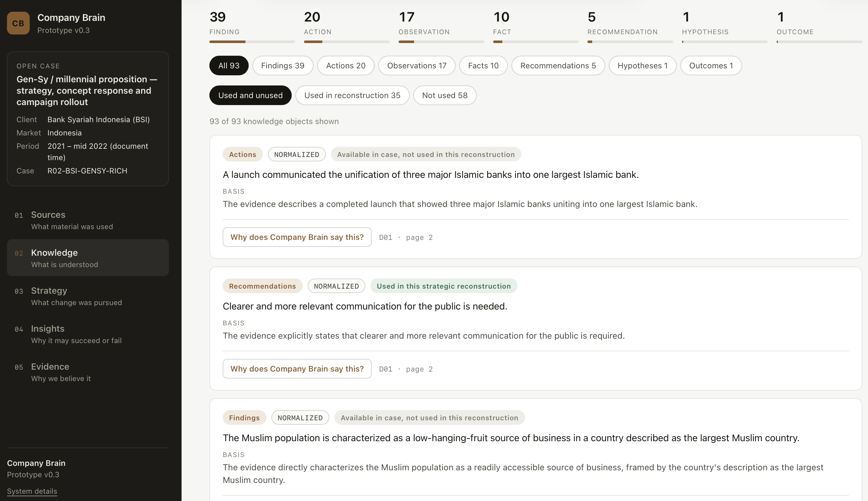Click the launch unification of three Islamic banks statement
868x501 pixels.
click(431, 175)
